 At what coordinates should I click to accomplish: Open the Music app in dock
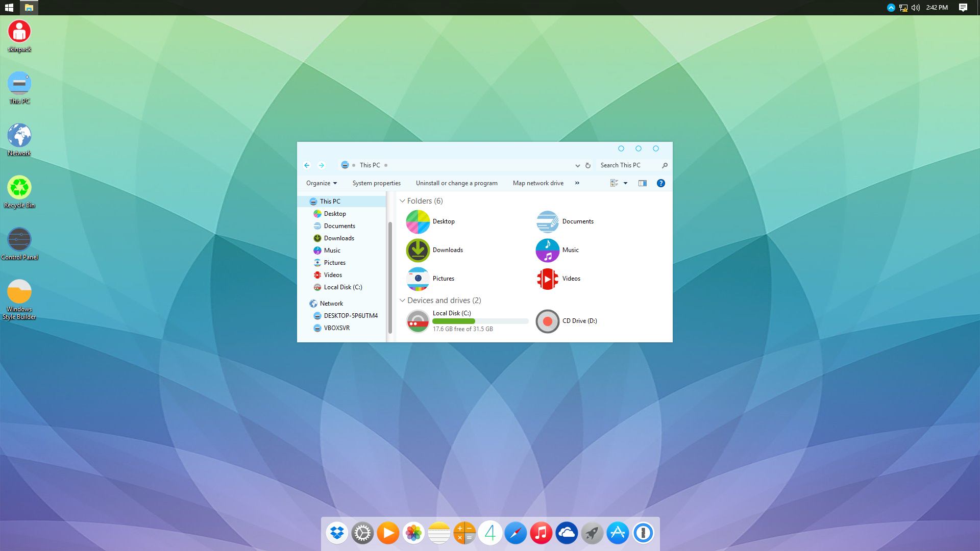541,533
